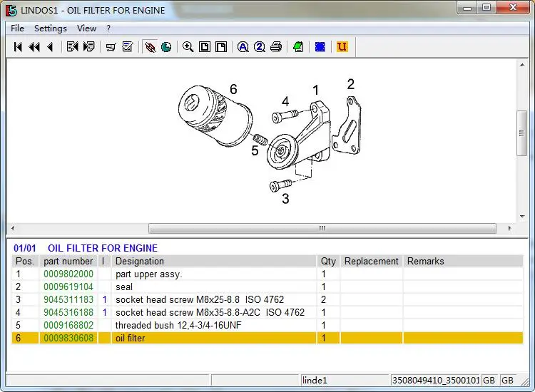Click the 'part number' column header
Screen dimensions: 535x392
[x=68, y=261]
